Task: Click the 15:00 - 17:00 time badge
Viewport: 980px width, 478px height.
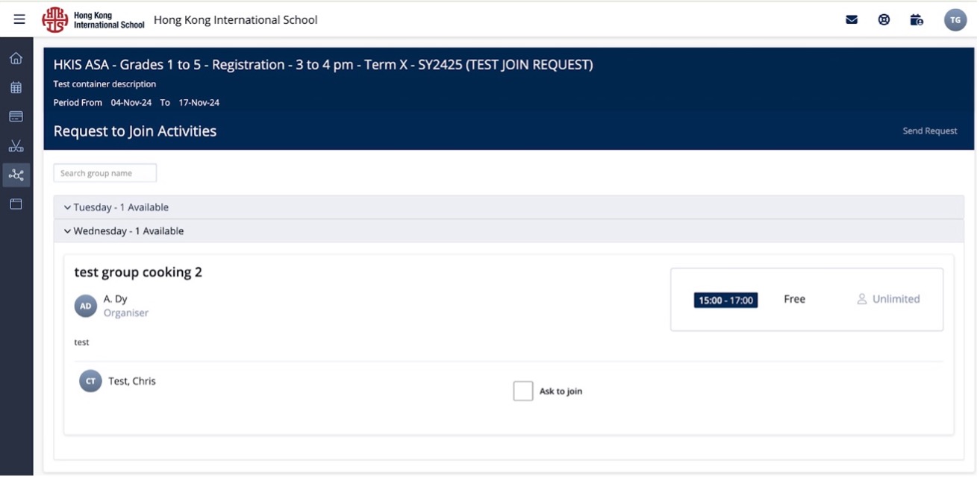Action: [725, 300]
